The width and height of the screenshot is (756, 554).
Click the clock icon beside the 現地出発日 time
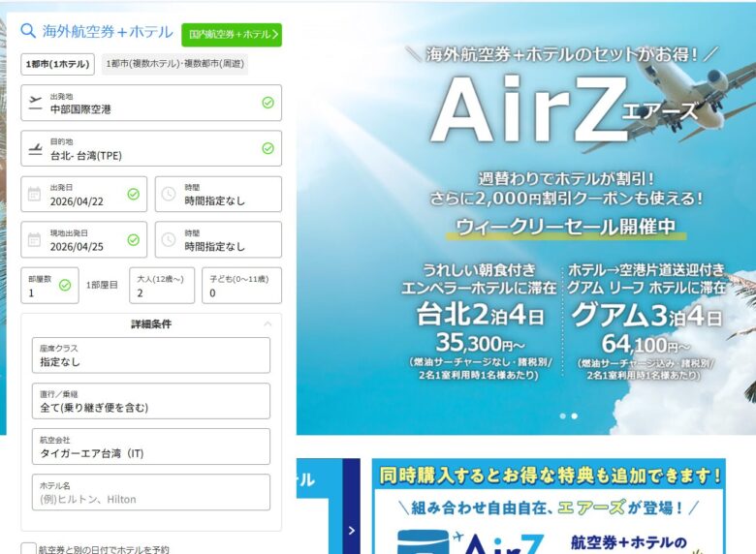coord(169,239)
